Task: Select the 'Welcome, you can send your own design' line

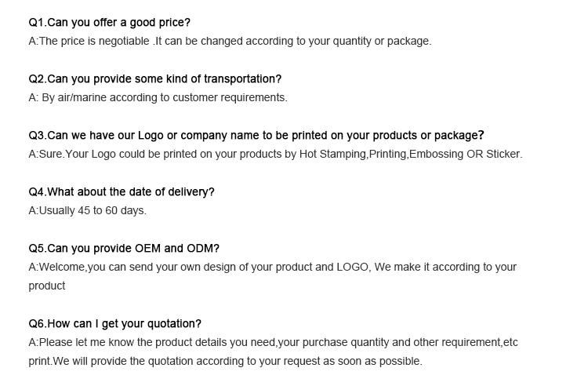Action: (273, 267)
